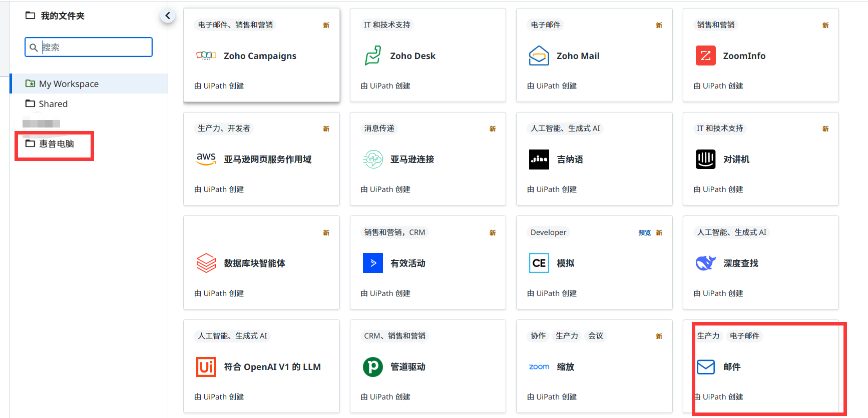Click the zoom logo icon for 缩放

click(539, 367)
